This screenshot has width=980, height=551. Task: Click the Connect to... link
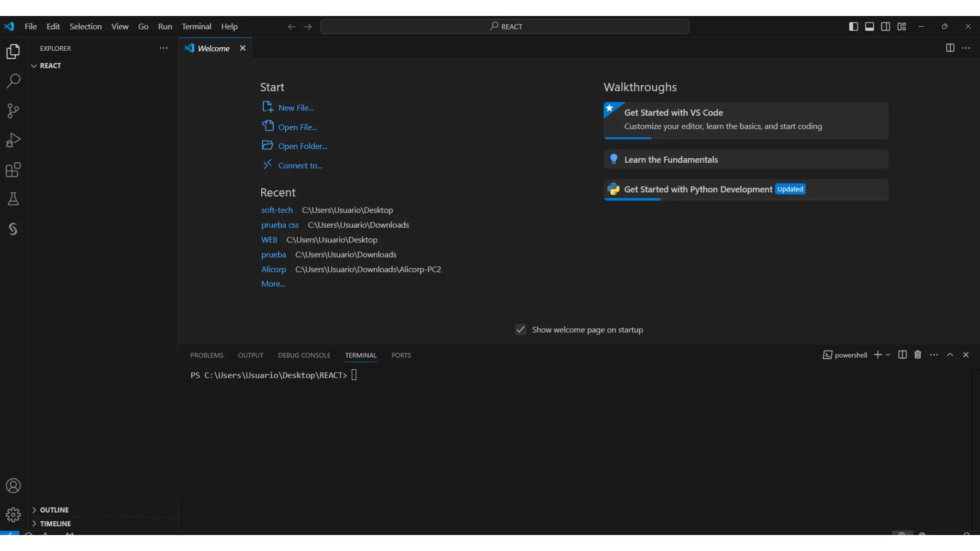(292, 165)
